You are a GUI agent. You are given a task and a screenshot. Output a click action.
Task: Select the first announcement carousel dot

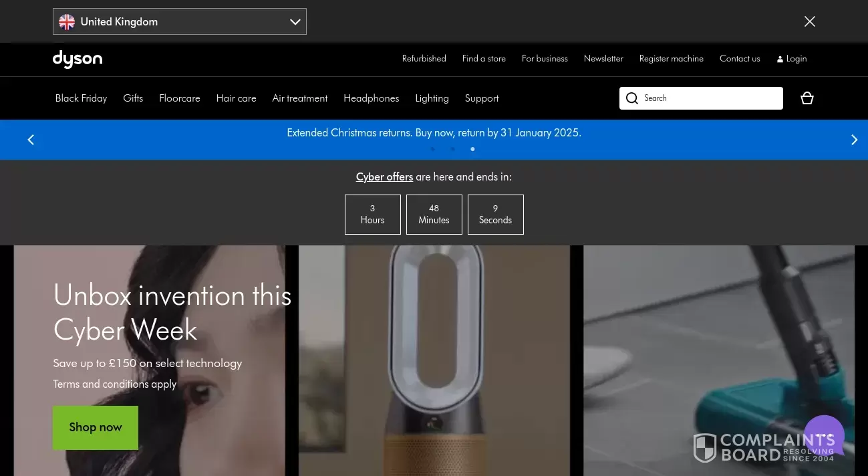(x=433, y=149)
